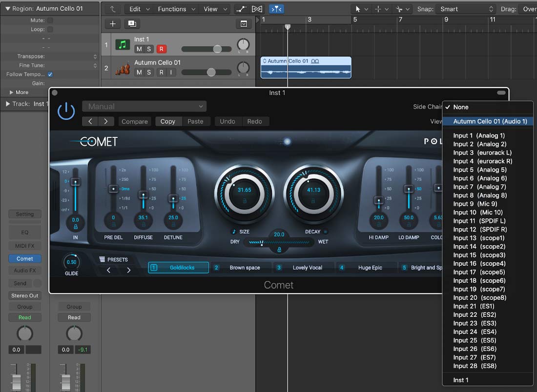Click the Compare button
537x392 pixels.
pos(135,121)
